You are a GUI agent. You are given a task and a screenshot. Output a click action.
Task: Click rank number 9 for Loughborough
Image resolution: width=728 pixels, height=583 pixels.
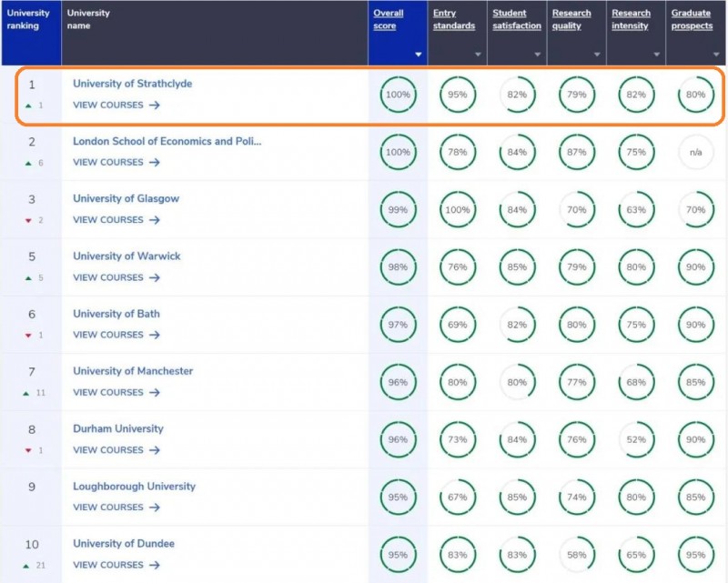pyautogui.click(x=32, y=487)
